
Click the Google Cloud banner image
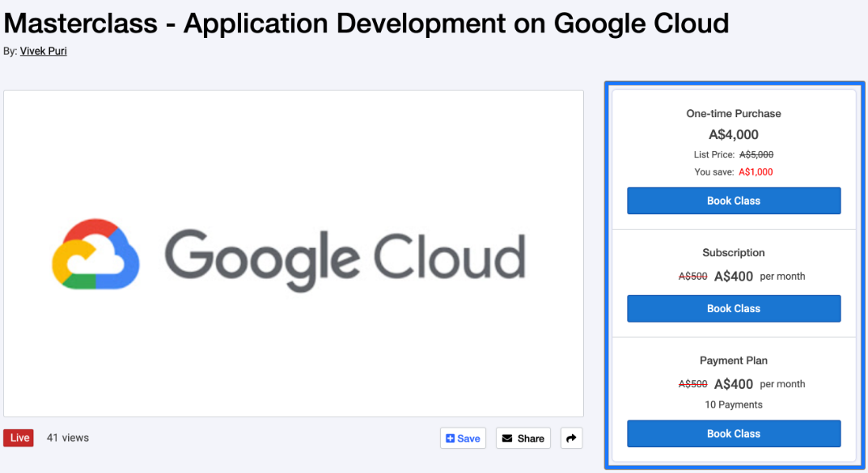pos(294,253)
